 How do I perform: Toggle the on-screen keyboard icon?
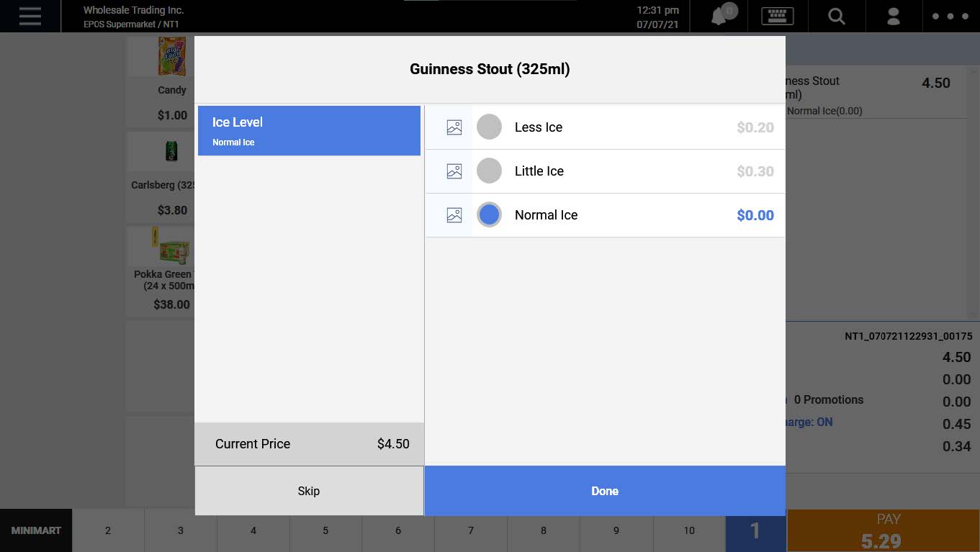pyautogui.click(x=778, y=16)
